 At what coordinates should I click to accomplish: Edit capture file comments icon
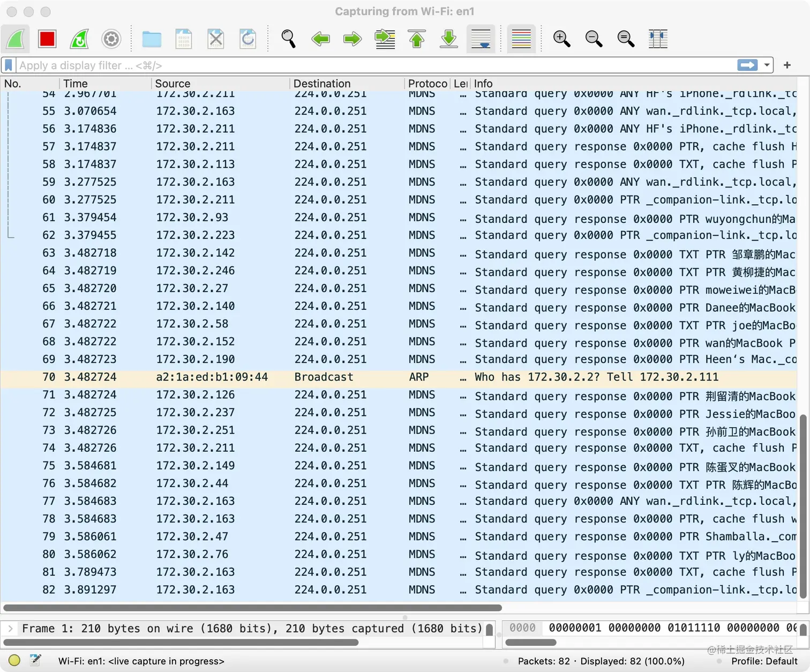tap(35, 660)
